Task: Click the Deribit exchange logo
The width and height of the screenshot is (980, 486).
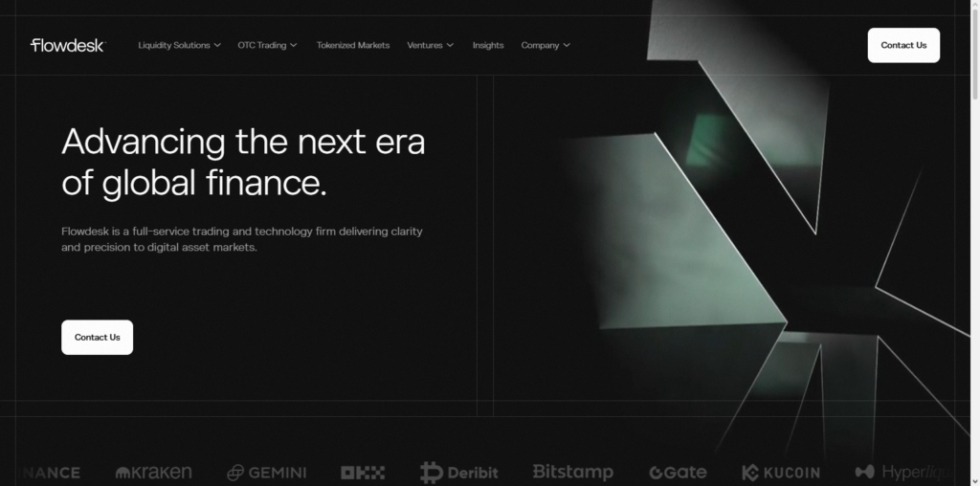Action: click(x=458, y=473)
